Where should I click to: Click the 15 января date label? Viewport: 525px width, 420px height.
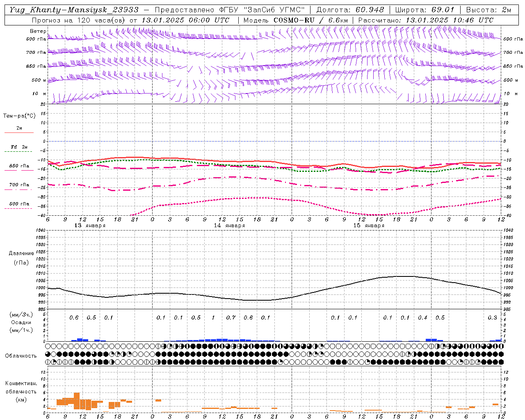(369, 226)
